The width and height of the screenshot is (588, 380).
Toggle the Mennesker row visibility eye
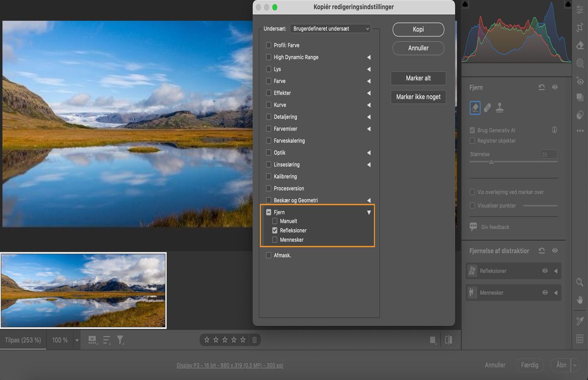tap(545, 293)
